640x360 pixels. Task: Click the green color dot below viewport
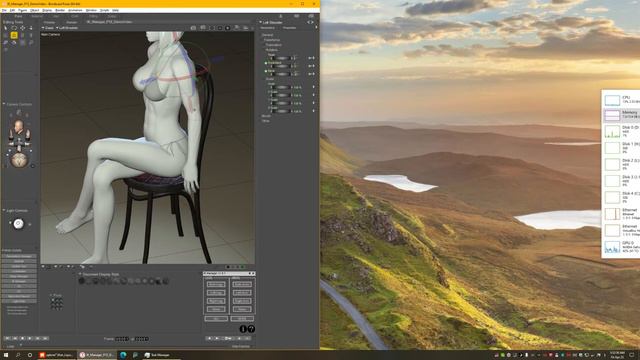(x=243, y=267)
